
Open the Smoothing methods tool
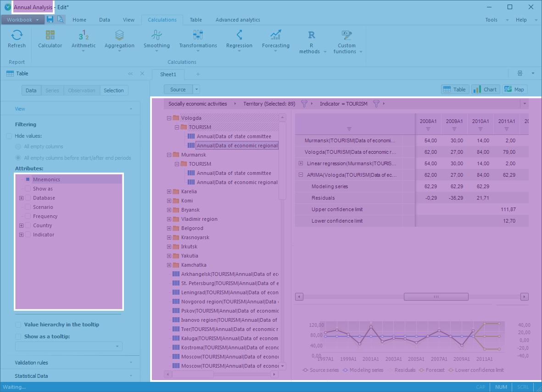coord(156,39)
